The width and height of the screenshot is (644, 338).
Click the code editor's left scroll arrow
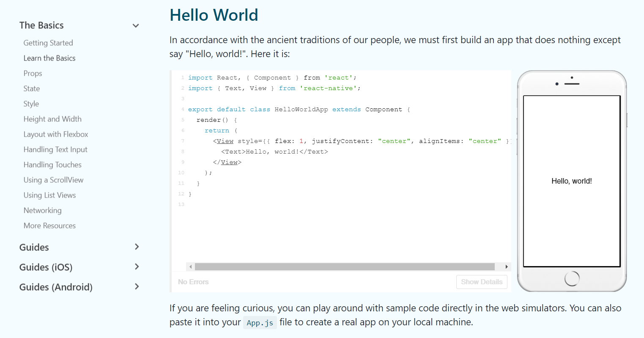pyautogui.click(x=191, y=267)
